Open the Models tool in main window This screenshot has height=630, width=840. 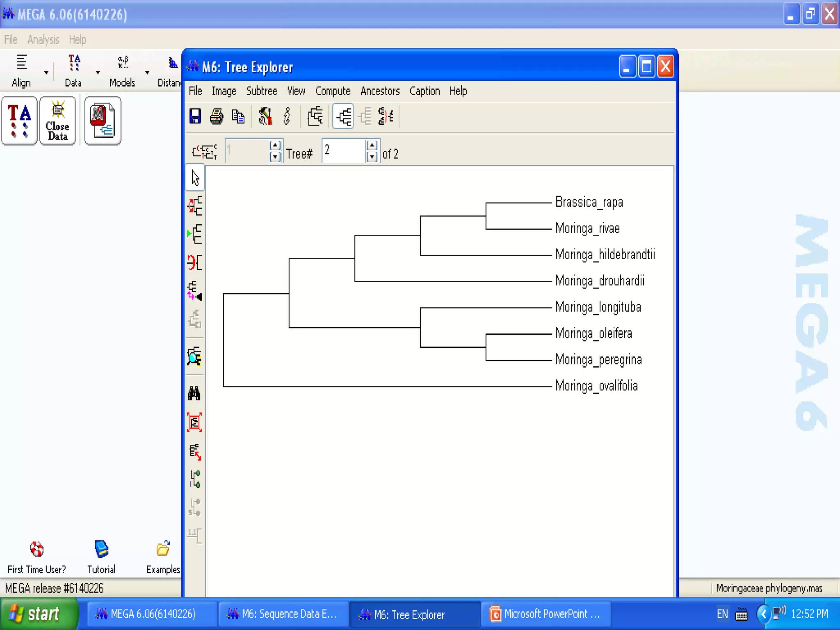122,71
